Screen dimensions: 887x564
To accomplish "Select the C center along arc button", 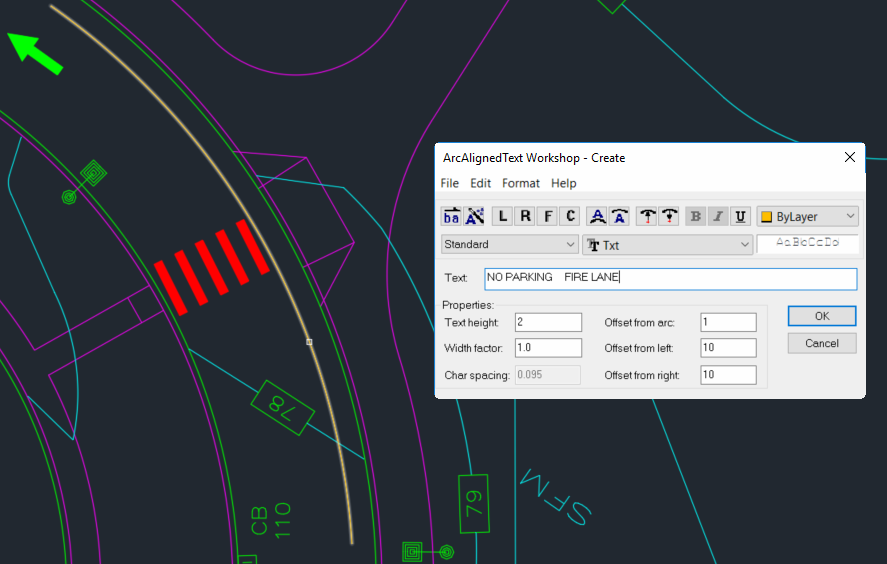I will tap(570, 216).
